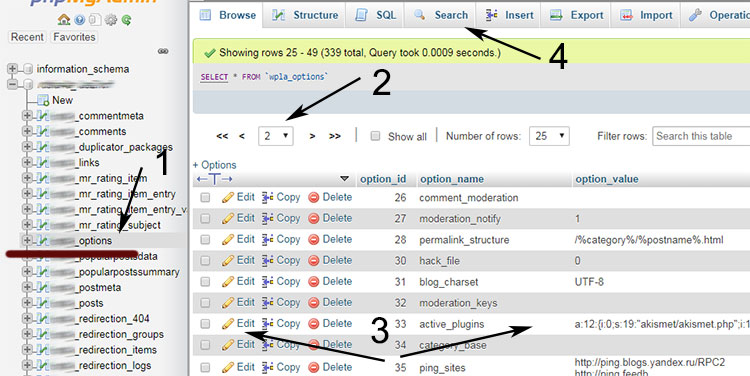Open the Insert tab
This screenshot has width=750, height=376.
pyautogui.click(x=509, y=15)
